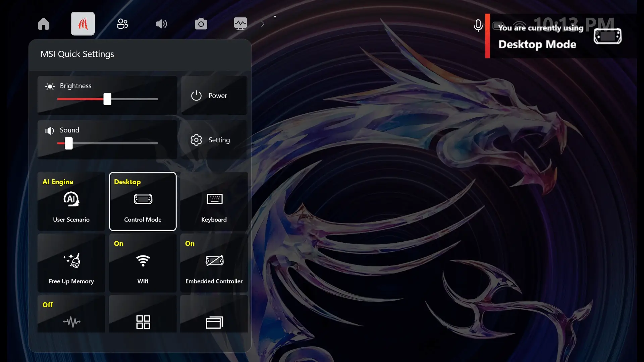Open the Setting button tile
The width and height of the screenshot is (644, 362).
click(214, 140)
